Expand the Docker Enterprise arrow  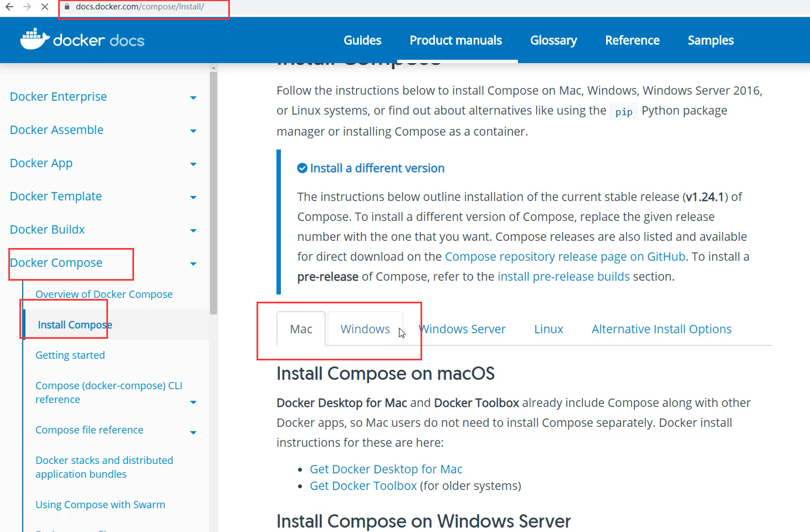[193, 98]
